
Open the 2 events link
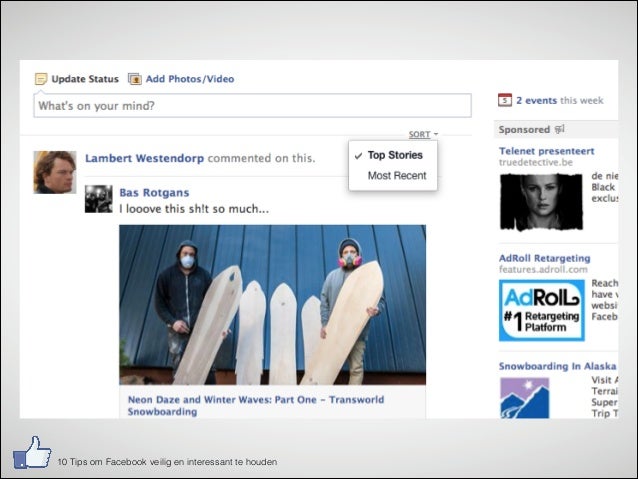point(537,101)
